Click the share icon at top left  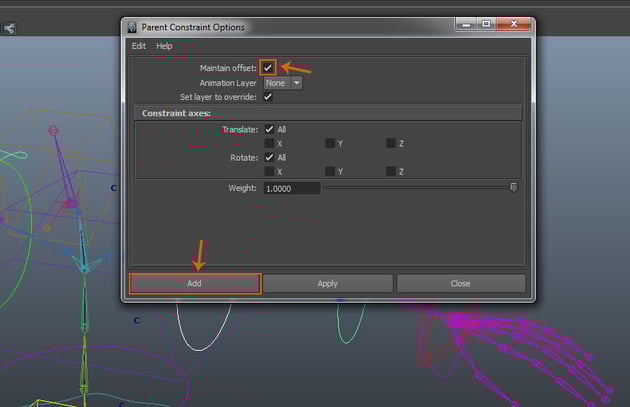[9, 28]
